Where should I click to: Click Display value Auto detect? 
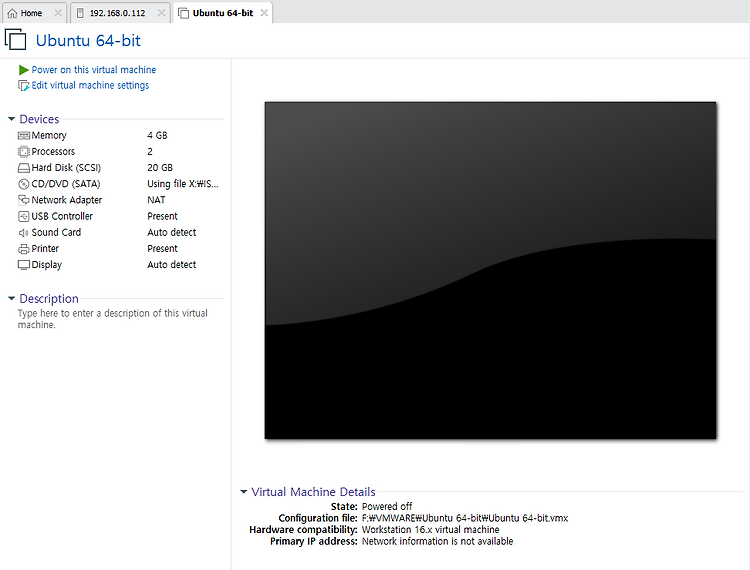click(x=172, y=265)
